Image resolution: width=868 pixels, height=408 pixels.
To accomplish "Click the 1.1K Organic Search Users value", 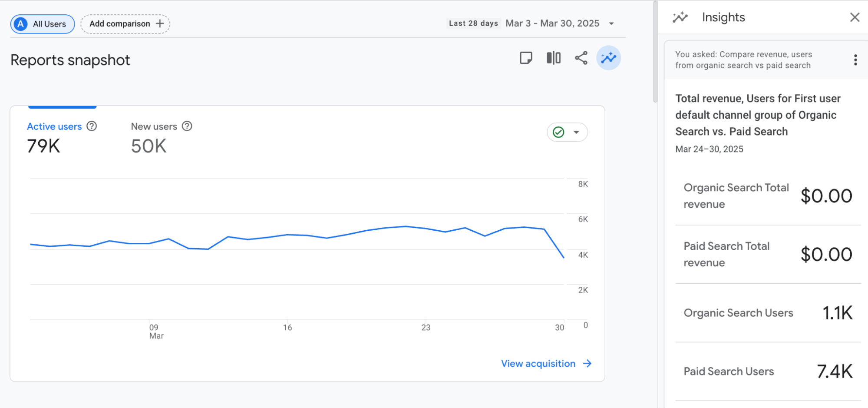I will [x=838, y=313].
